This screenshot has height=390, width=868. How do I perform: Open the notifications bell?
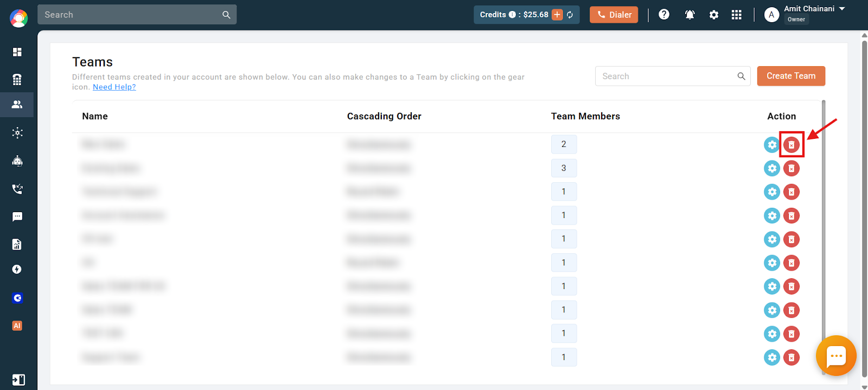click(x=690, y=15)
